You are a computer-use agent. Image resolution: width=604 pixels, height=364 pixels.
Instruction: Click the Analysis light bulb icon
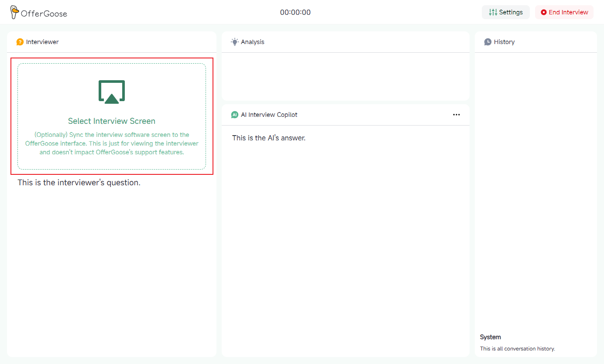pyautogui.click(x=235, y=42)
